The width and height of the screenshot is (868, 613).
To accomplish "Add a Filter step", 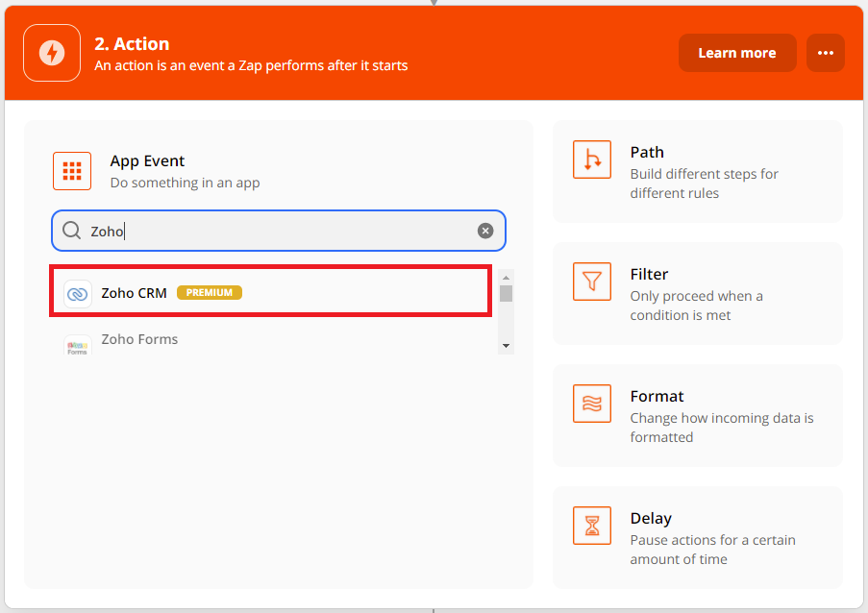I will tap(698, 293).
